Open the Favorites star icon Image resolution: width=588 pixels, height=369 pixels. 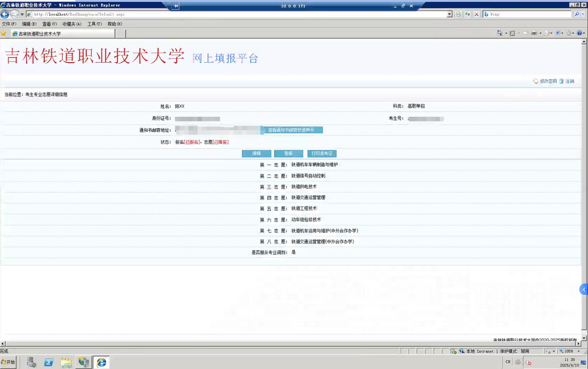click(4, 34)
